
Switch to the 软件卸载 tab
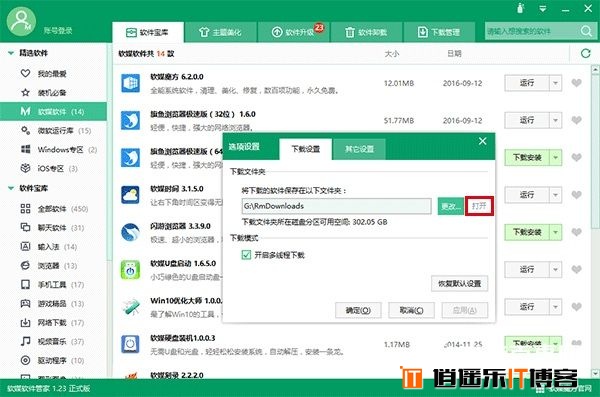coord(366,32)
